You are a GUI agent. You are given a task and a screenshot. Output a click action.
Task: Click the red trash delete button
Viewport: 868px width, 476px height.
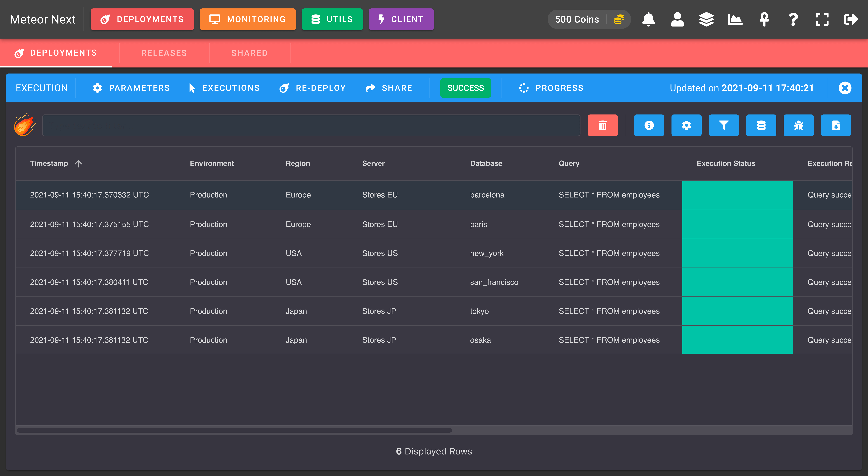602,125
